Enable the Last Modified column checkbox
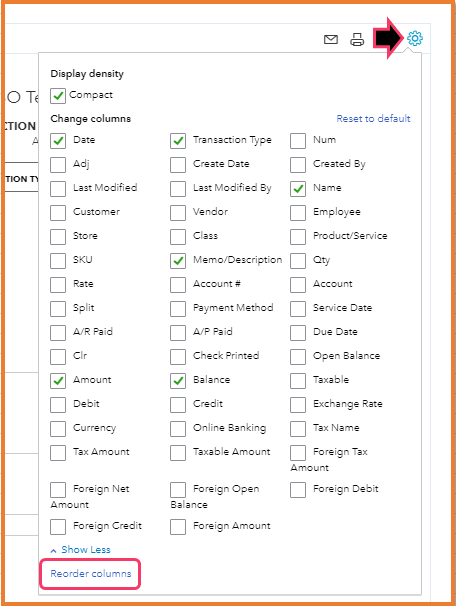 (58, 189)
